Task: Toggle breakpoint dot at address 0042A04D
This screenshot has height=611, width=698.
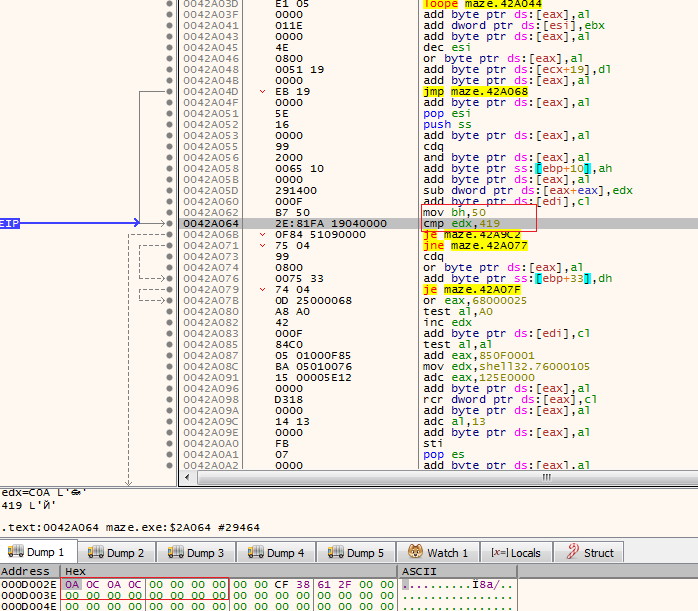Action: [169, 91]
